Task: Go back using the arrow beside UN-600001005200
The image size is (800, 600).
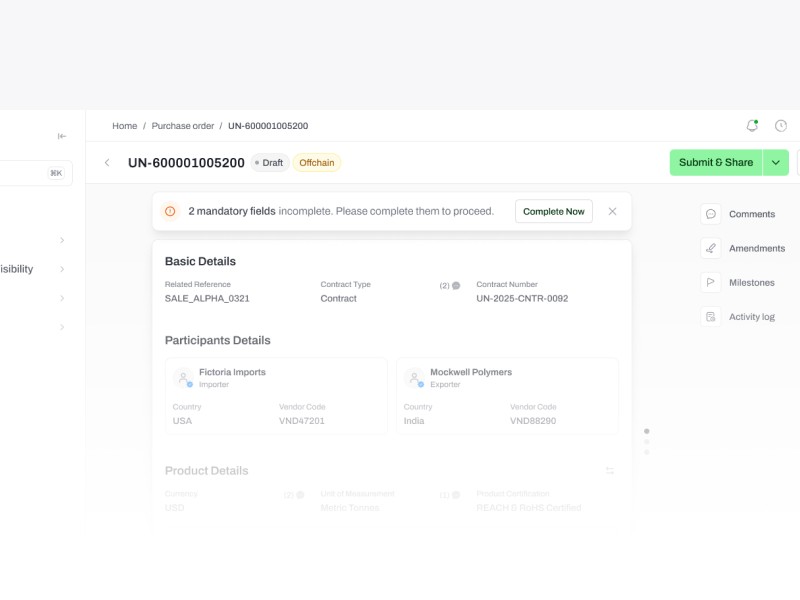Action: (x=107, y=162)
